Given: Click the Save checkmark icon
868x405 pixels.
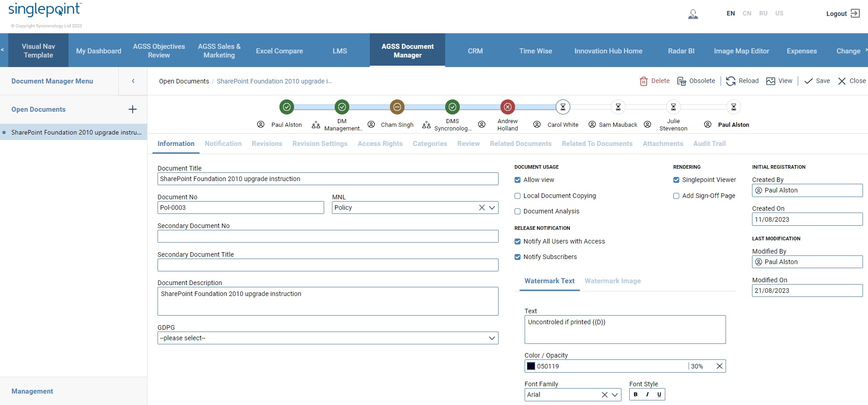Looking at the screenshot, I should (x=808, y=81).
